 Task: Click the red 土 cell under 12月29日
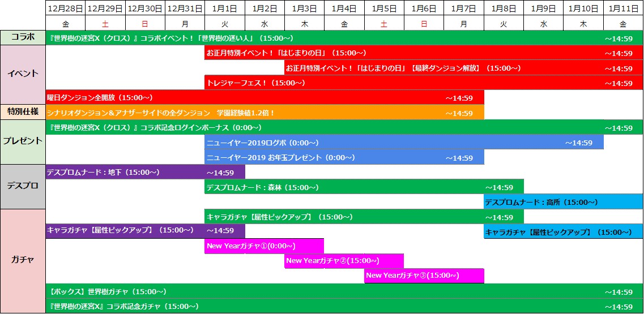(105, 24)
